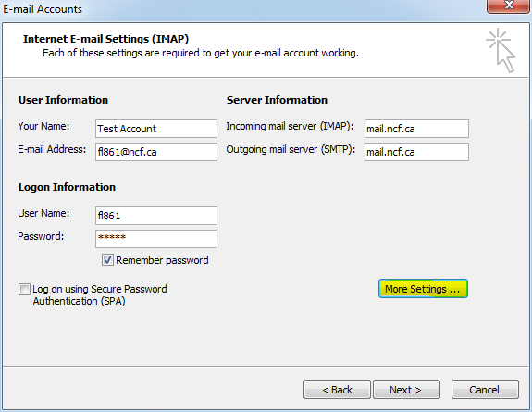532x412 pixels.
Task: Click the Remember password label text
Action: click(x=162, y=260)
